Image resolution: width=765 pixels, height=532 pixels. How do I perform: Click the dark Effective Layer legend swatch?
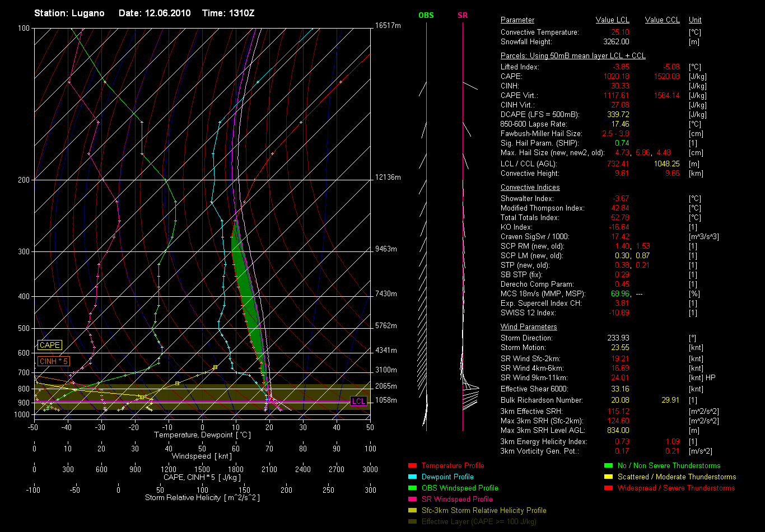tap(412, 522)
